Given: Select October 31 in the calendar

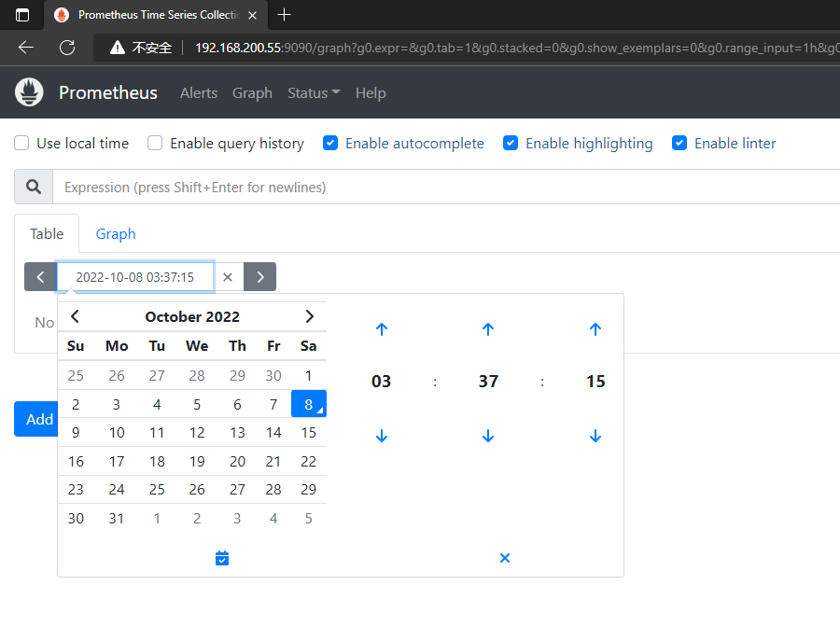Looking at the screenshot, I should click(x=117, y=518).
